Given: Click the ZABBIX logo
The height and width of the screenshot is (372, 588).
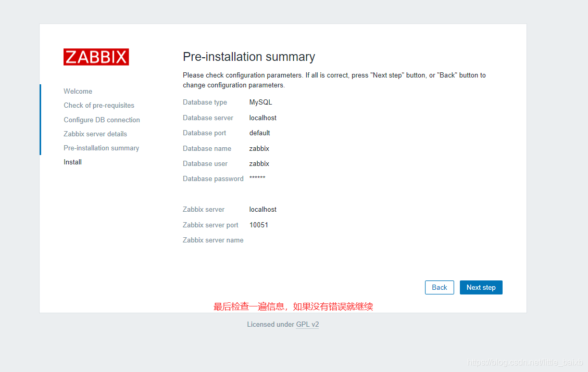Looking at the screenshot, I should click(x=96, y=57).
